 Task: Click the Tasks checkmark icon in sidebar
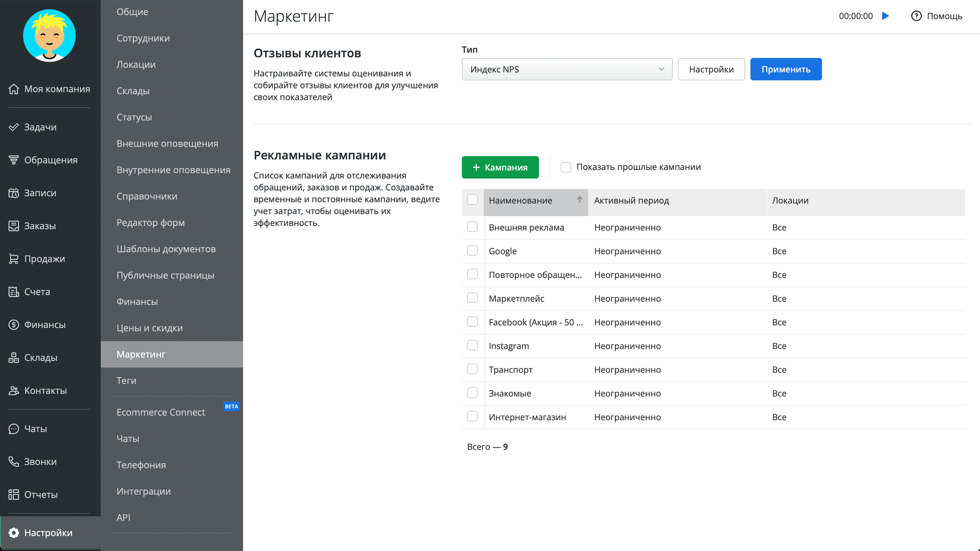click(x=14, y=127)
